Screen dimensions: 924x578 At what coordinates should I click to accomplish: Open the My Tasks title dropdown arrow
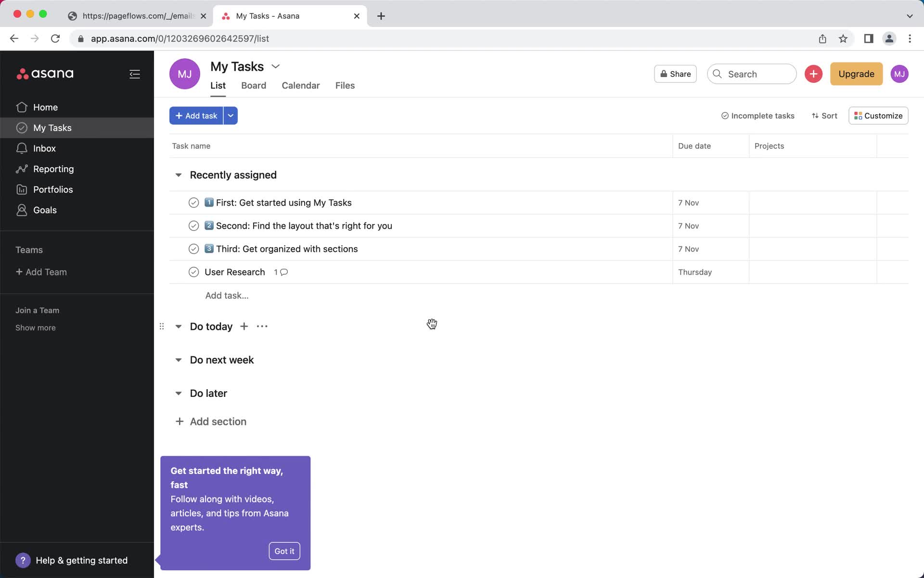click(275, 66)
